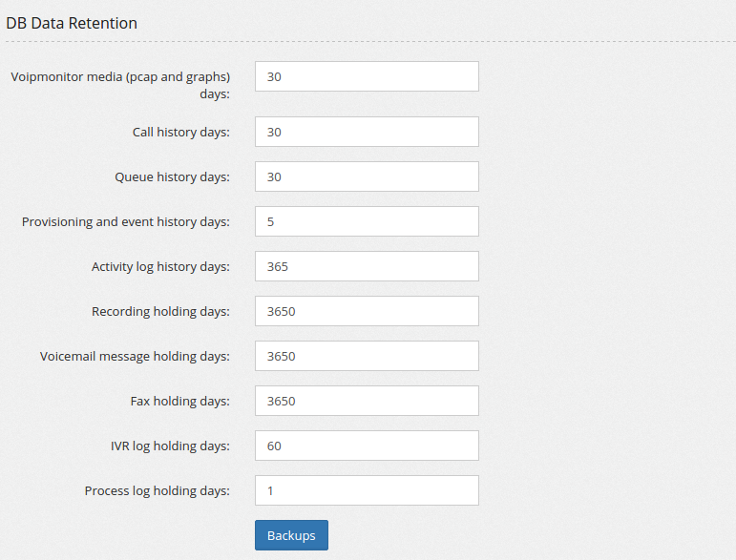The height and width of the screenshot is (560, 736).
Task: Focus the Voipmonitor media days input field
Action: [367, 76]
